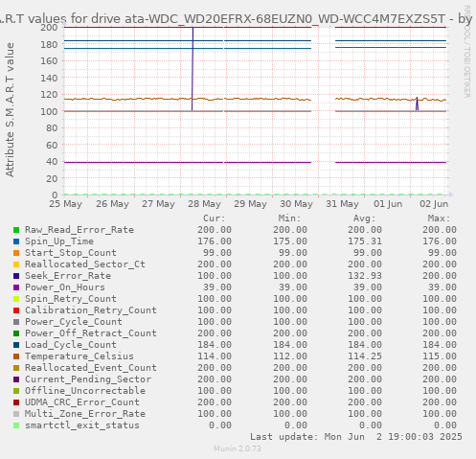Viewport: 476px width, 459px height.
Task: Click the Temperature_Celsius brown legend swatch
Action: click(x=16, y=356)
